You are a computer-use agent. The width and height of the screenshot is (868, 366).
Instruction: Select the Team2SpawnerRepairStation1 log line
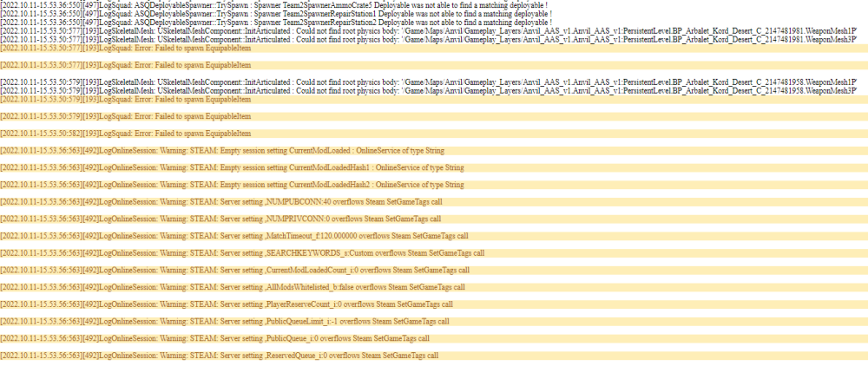click(276, 13)
